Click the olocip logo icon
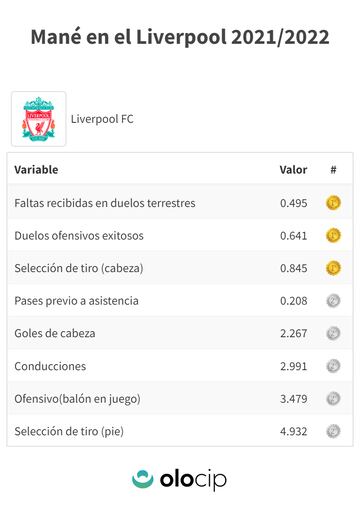360x506 pixels. pos(143,479)
